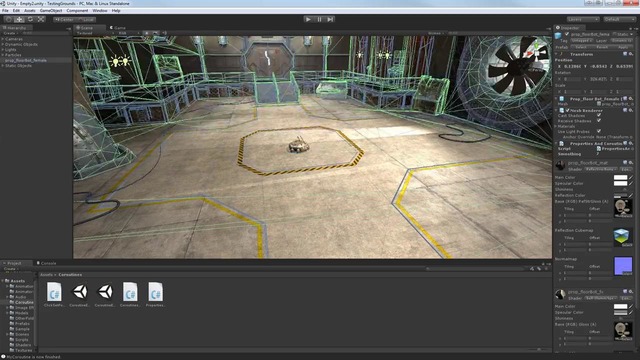Image resolution: width=640 pixels, height=360 pixels.
Task: Open the Help menu
Action: pyautogui.click(x=116, y=11)
